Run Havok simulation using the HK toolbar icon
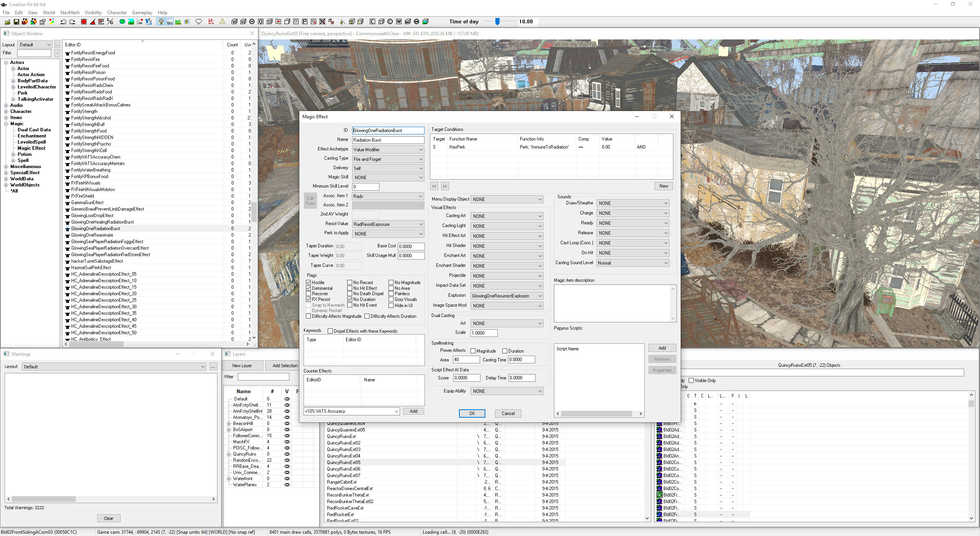980x536 pixels. pos(140,22)
